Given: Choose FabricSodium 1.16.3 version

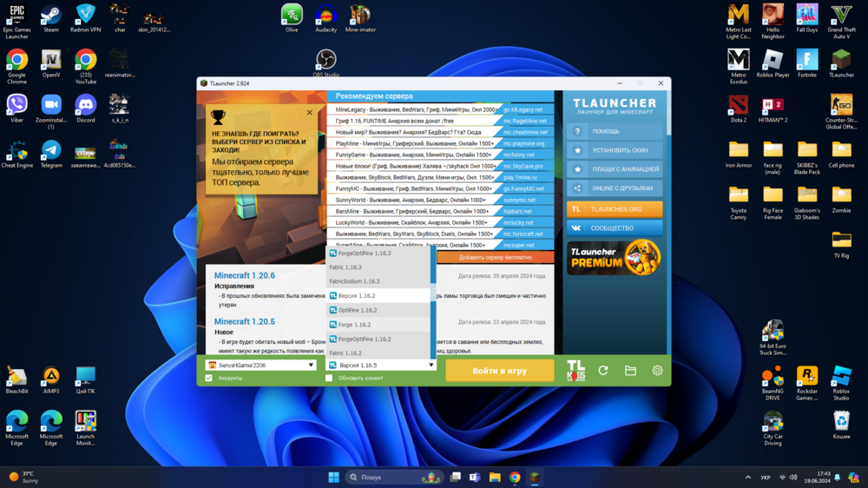Looking at the screenshot, I should pos(378,281).
